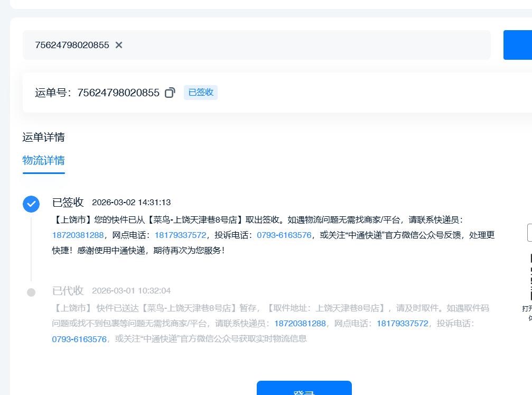Click the 已签收 status badge
532x395 pixels.
201,93
